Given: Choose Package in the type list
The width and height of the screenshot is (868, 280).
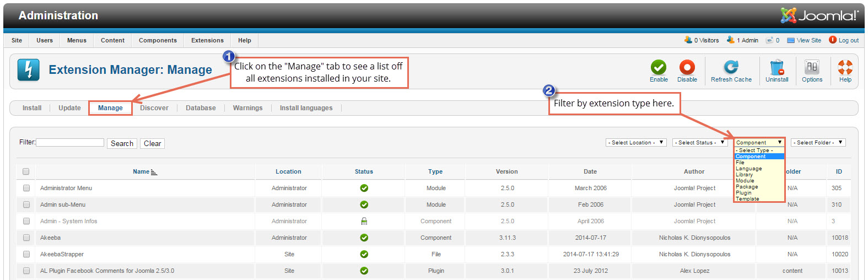Looking at the screenshot, I should 759,187.
